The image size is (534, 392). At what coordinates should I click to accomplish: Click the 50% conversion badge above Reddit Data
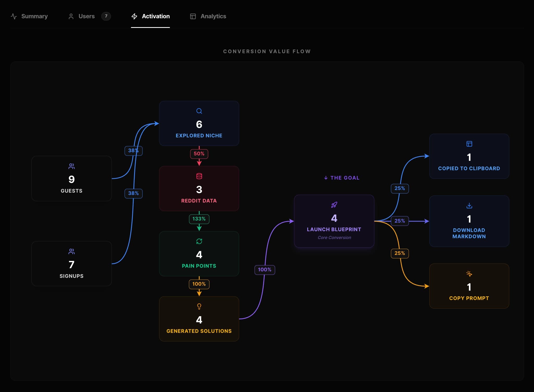coord(199,154)
